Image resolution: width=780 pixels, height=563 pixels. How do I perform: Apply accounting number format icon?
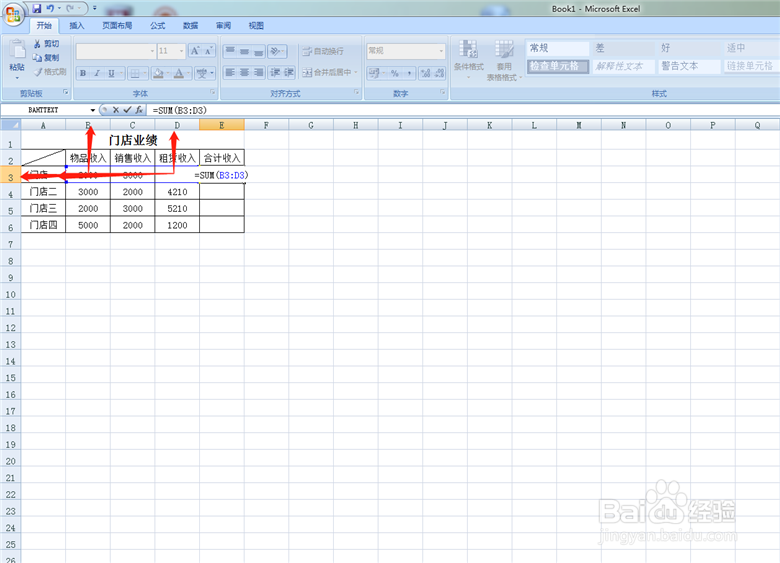pyautogui.click(x=374, y=73)
